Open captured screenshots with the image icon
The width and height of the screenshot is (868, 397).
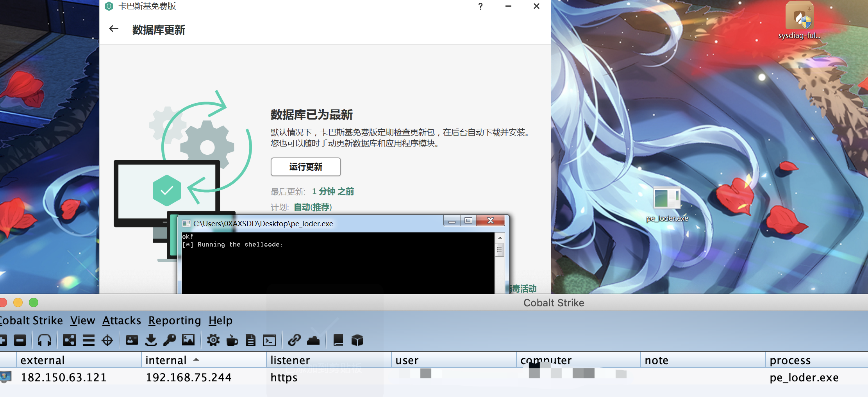[188, 340]
